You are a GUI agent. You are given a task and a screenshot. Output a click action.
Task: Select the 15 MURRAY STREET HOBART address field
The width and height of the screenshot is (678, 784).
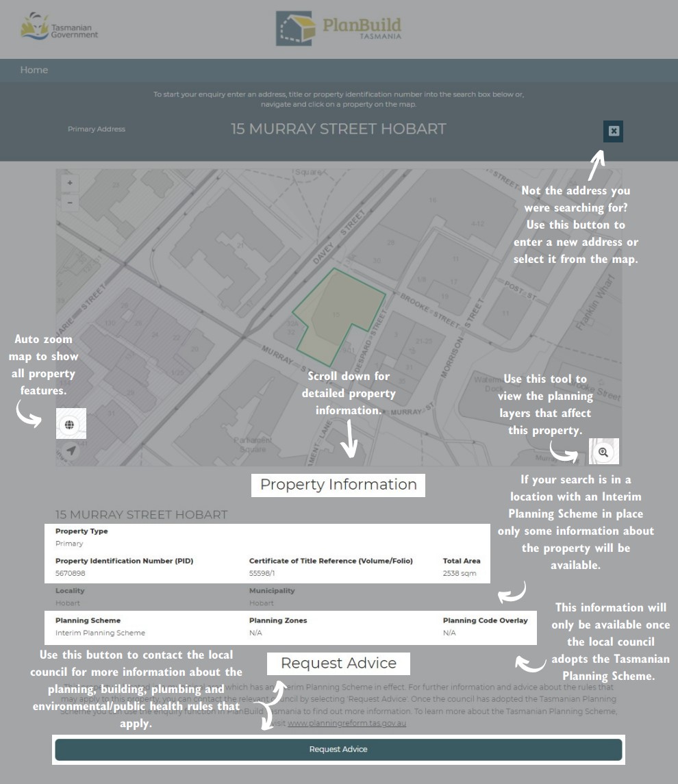(338, 129)
